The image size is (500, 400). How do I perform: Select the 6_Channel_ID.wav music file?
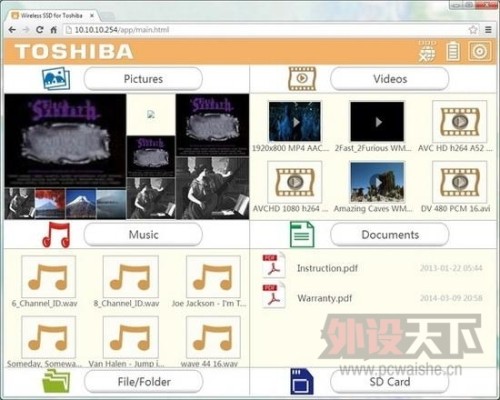click(48, 277)
